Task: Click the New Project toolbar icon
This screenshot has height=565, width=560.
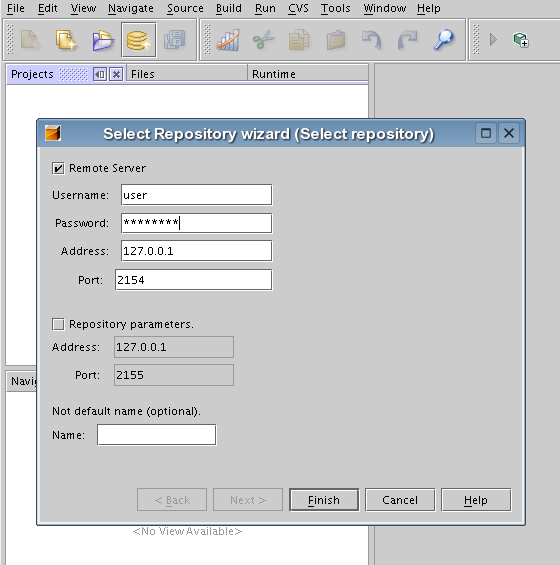Action: [x=66, y=40]
